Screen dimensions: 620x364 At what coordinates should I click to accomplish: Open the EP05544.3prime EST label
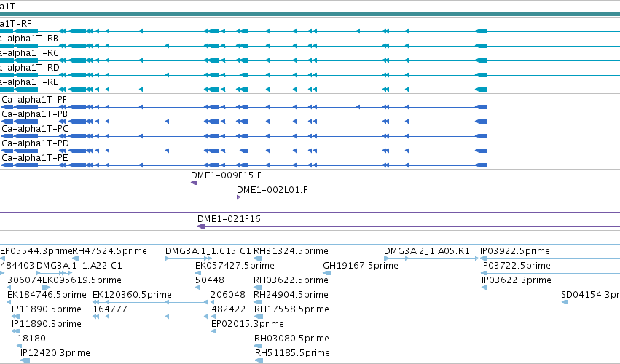point(36,251)
